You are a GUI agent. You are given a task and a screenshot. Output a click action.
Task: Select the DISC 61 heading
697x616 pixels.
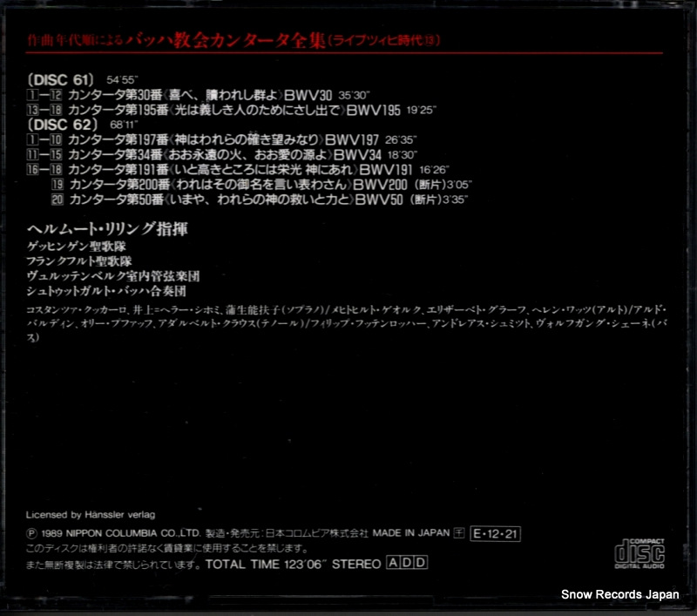click(61, 80)
